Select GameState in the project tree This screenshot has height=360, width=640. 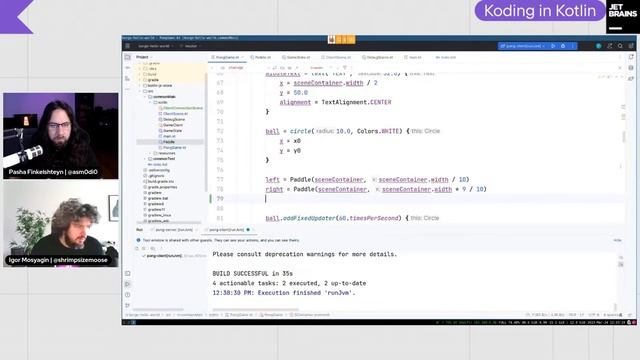pyautogui.click(x=170, y=131)
